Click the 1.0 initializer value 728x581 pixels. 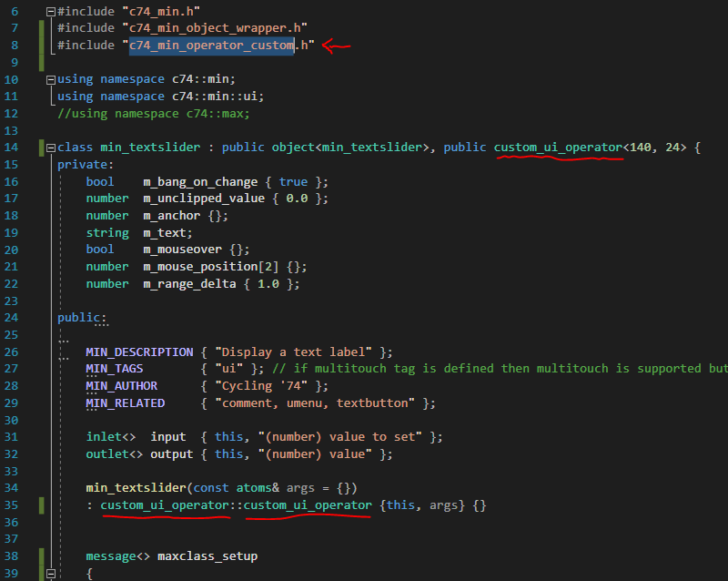pos(268,284)
